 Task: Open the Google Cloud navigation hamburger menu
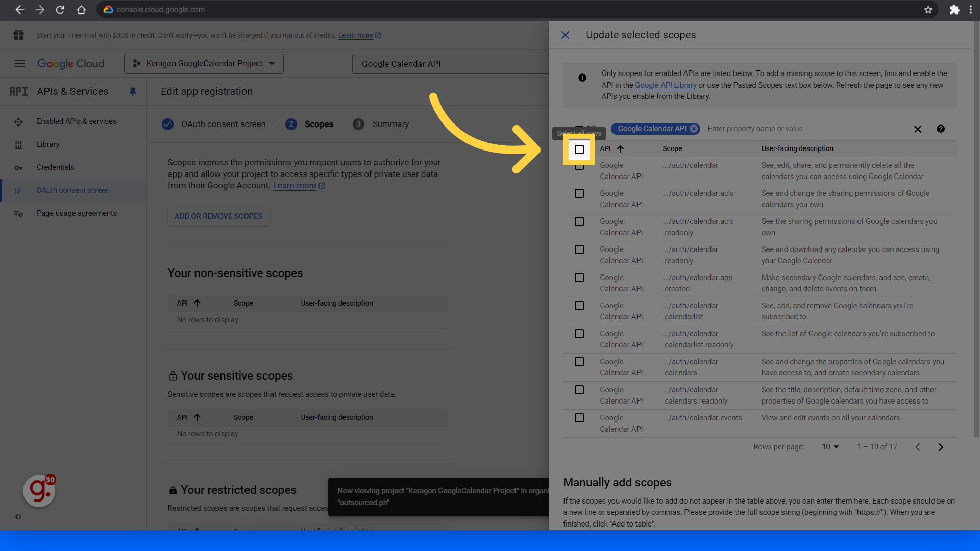[19, 64]
